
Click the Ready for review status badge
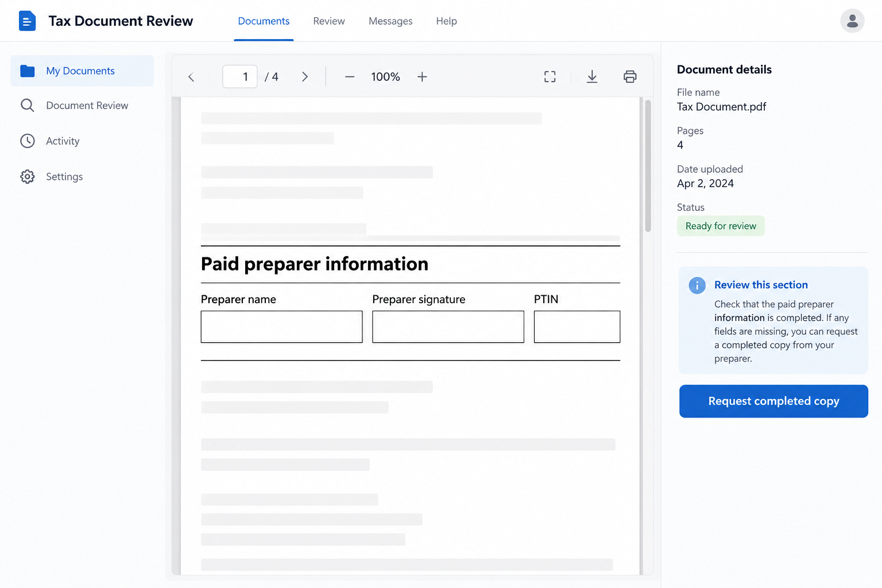click(x=721, y=226)
